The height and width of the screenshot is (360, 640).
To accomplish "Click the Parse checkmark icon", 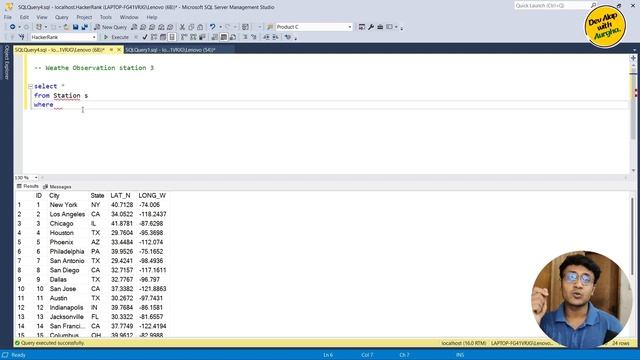I will [145, 37].
